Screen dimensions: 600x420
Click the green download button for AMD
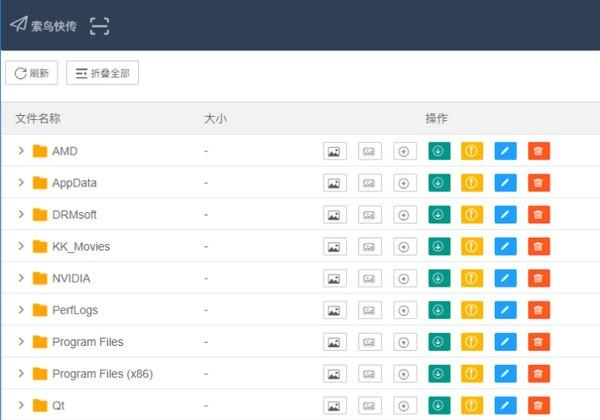coord(439,151)
